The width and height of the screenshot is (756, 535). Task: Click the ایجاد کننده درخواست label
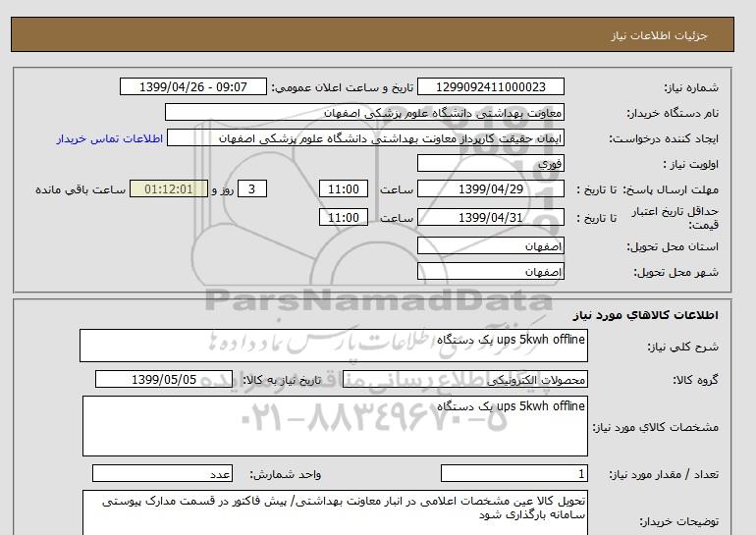664,138
